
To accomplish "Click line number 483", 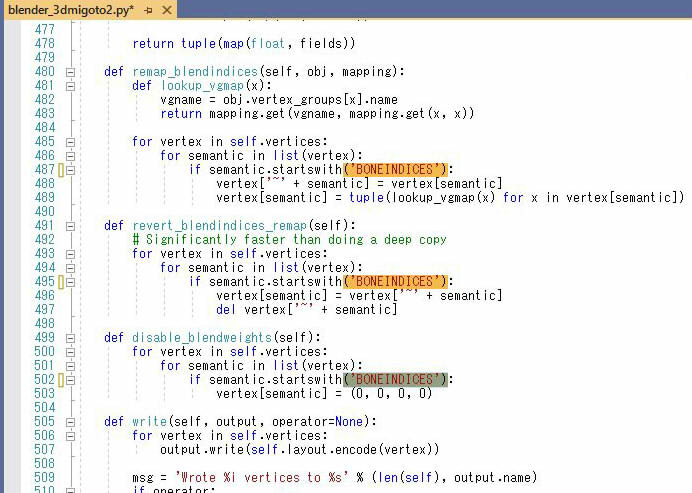I will click(45, 113).
